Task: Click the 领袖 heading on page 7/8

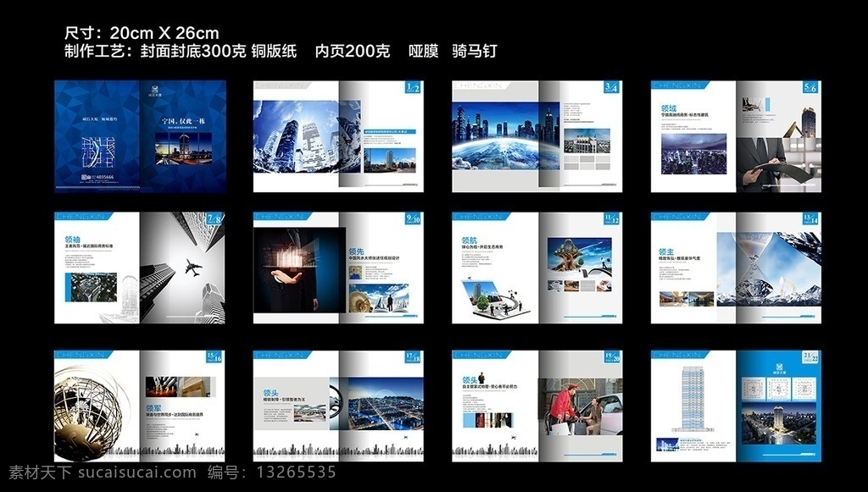Action: (x=73, y=240)
